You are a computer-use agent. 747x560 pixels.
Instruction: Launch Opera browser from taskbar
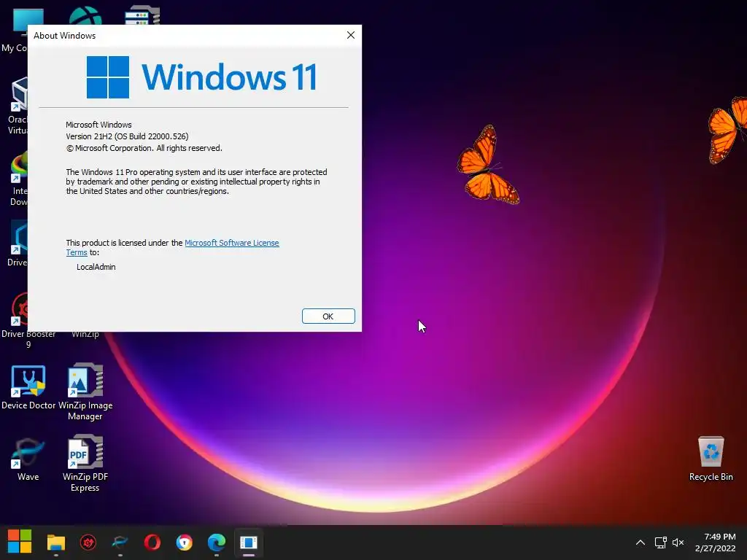point(152,542)
